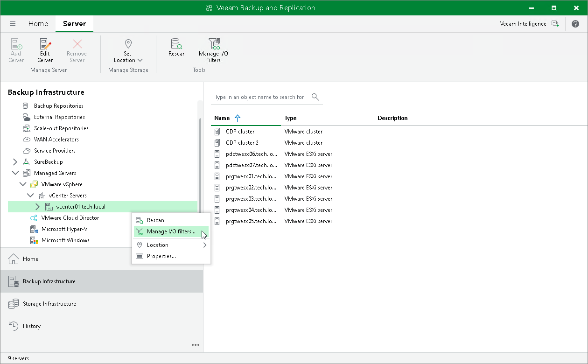Click the Veeam Intelligence icon
Viewport: 588px width, 364px height.
click(555, 24)
